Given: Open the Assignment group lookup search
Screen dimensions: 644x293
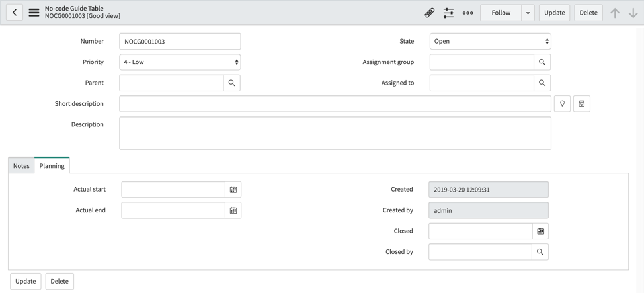Looking at the screenshot, I should [x=542, y=62].
